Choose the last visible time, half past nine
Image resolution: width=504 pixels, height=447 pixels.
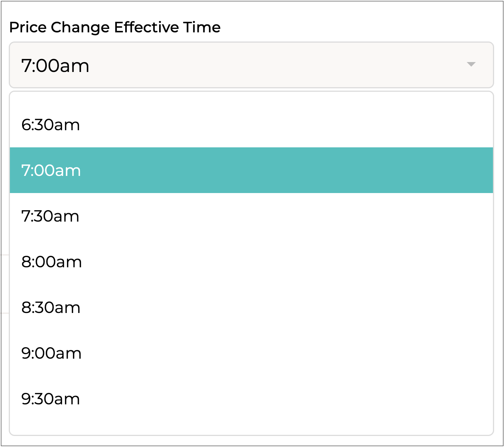251,399
